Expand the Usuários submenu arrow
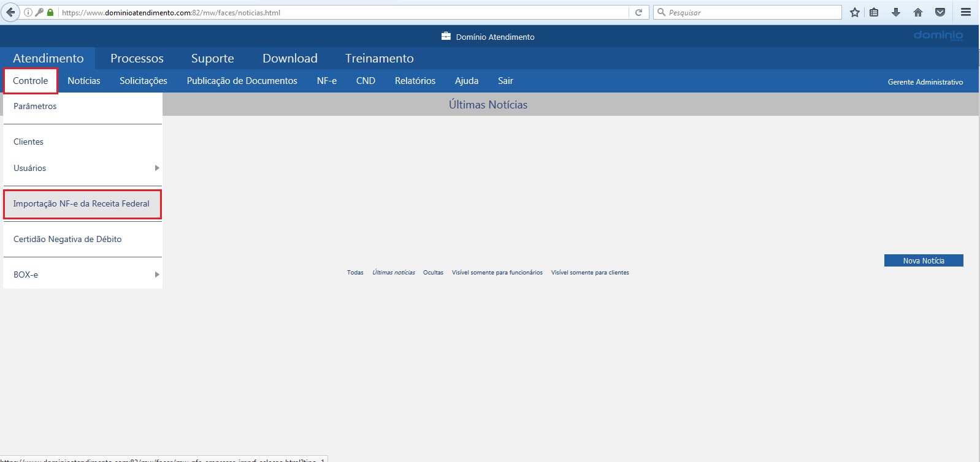Image resolution: width=980 pixels, height=462 pixels. 157,168
